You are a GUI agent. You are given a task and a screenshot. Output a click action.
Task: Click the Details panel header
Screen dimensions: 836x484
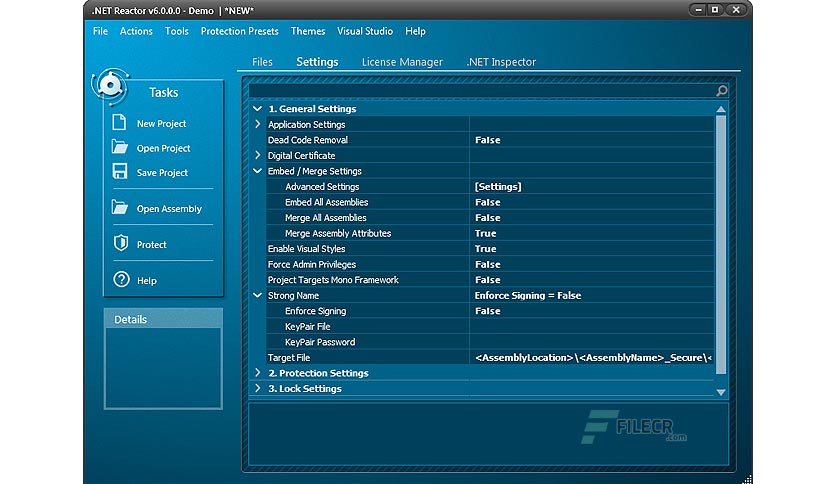click(163, 319)
